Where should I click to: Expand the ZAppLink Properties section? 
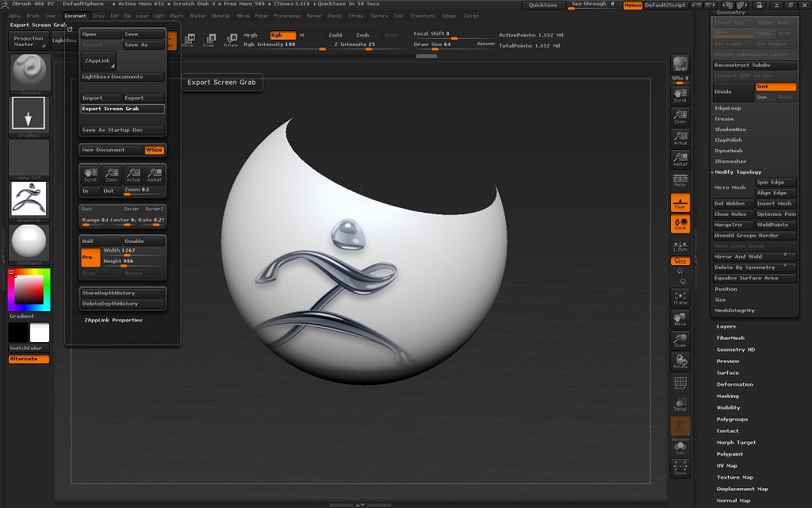coord(113,320)
